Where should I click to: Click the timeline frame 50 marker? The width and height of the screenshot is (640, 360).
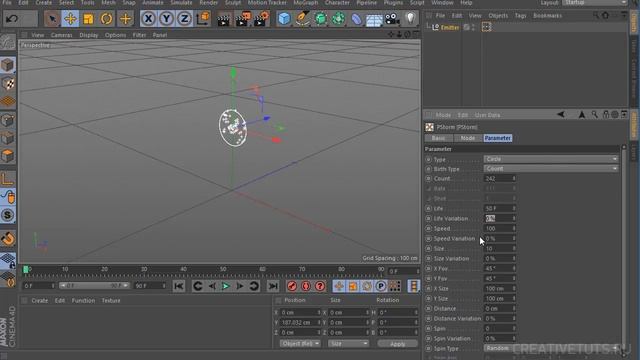pos(223,269)
